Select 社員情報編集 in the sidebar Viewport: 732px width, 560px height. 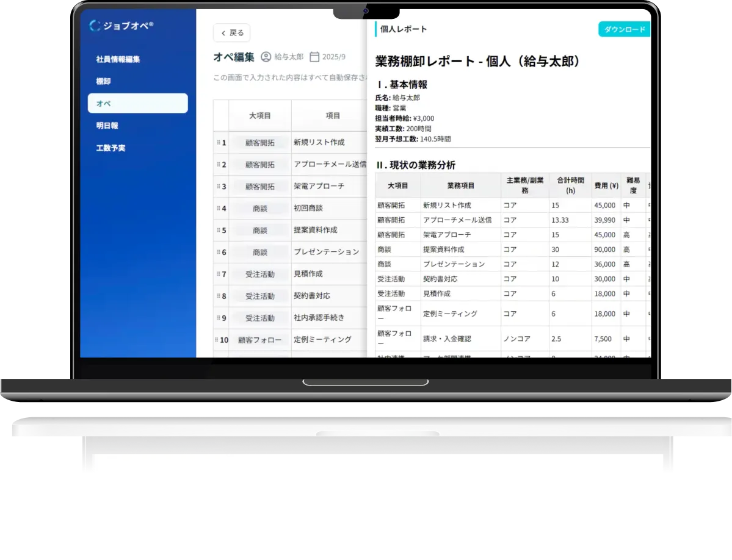click(x=120, y=59)
